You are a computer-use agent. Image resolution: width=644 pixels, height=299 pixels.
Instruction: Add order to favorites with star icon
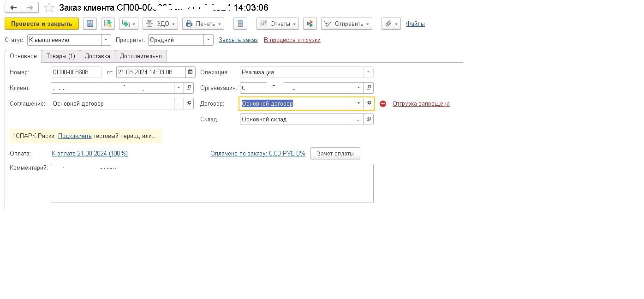tap(49, 8)
